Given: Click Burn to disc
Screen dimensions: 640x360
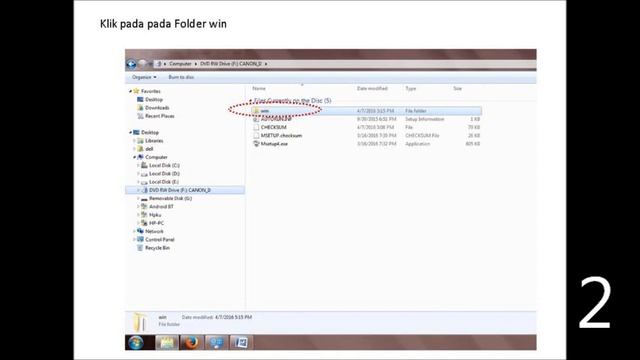Looking at the screenshot, I should [181, 77].
